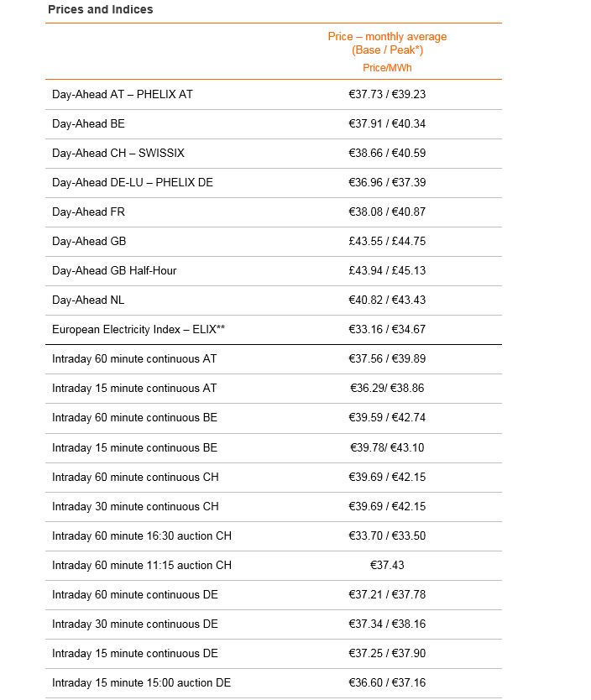Click the Day-Ahead CH – SWISSIX label

pyautogui.click(x=118, y=153)
